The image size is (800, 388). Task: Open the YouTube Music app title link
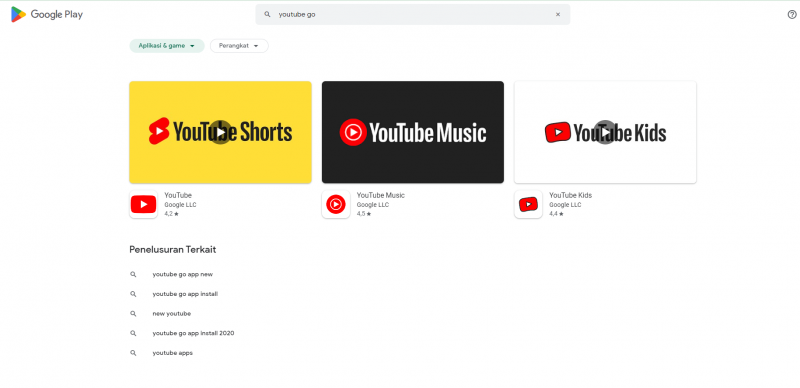tap(381, 196)
